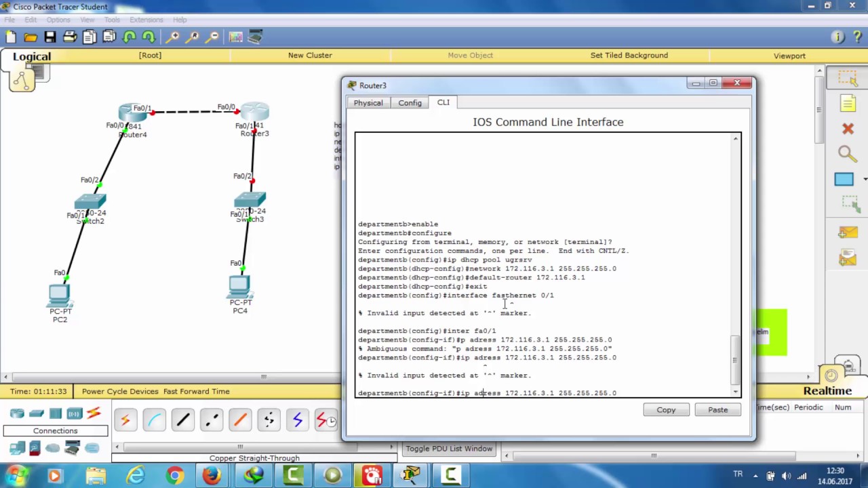
Task: Switch to Realtime mode tab
Action: click(827, 390)
